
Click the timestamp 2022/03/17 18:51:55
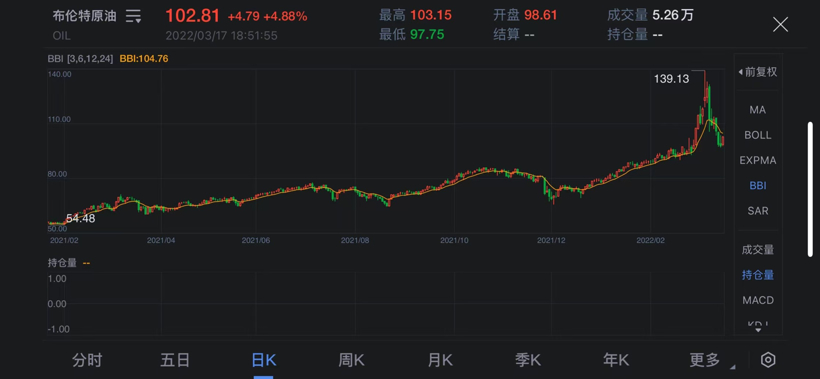click(x=221, y=36)
